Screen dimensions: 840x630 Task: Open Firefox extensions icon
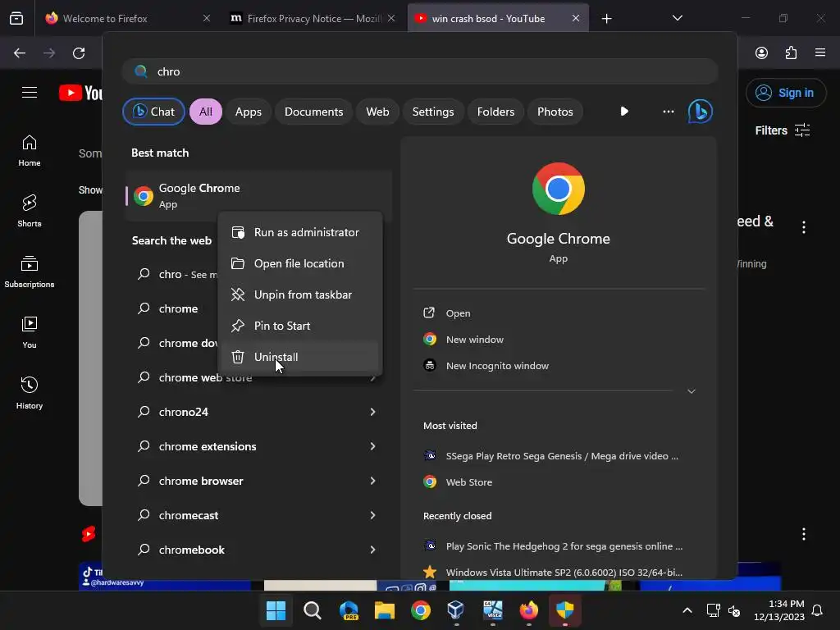792,52
